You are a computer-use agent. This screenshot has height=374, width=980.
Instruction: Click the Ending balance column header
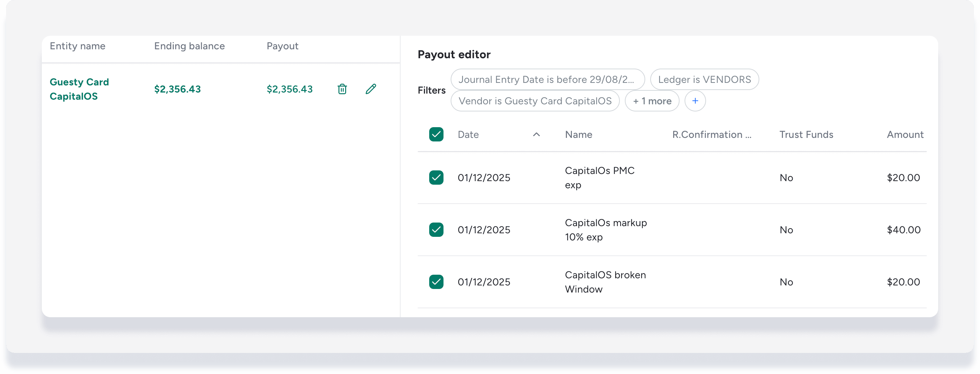[x=190, y=46]
